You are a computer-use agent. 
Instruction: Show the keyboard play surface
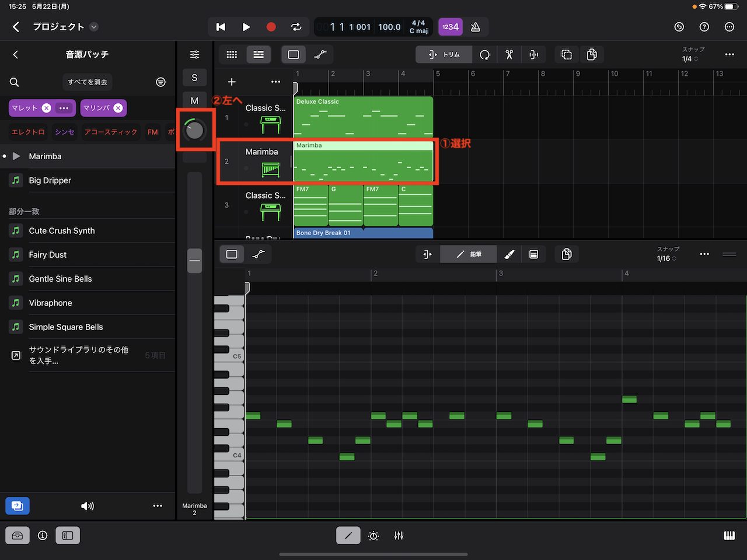pyautogui.click(x=729, y=535)
